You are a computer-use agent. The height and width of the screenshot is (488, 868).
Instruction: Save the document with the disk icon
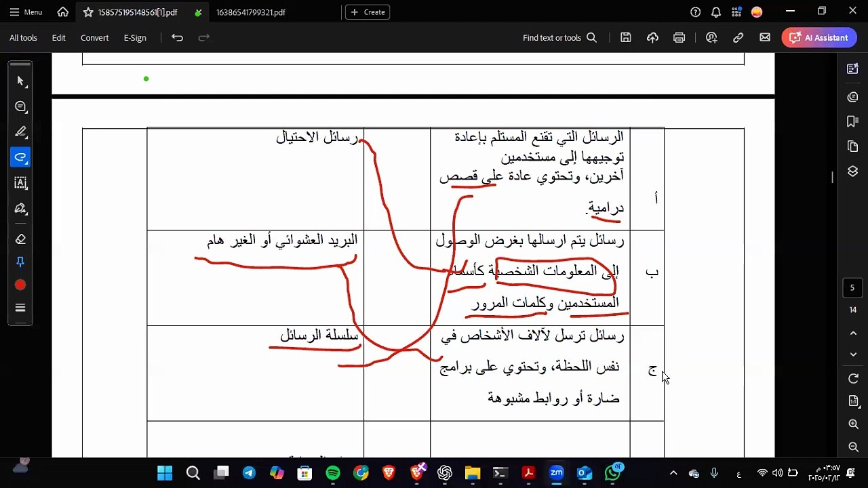tap(626, 38)
